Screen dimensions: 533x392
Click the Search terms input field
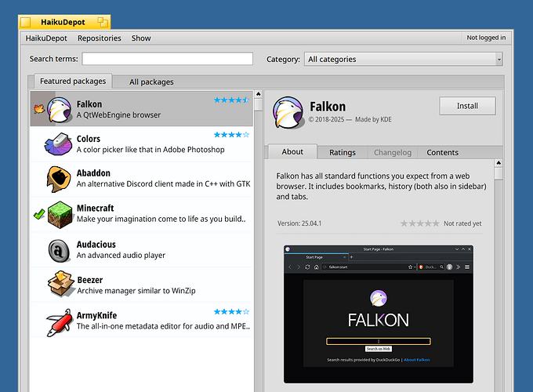coord(167,59)
